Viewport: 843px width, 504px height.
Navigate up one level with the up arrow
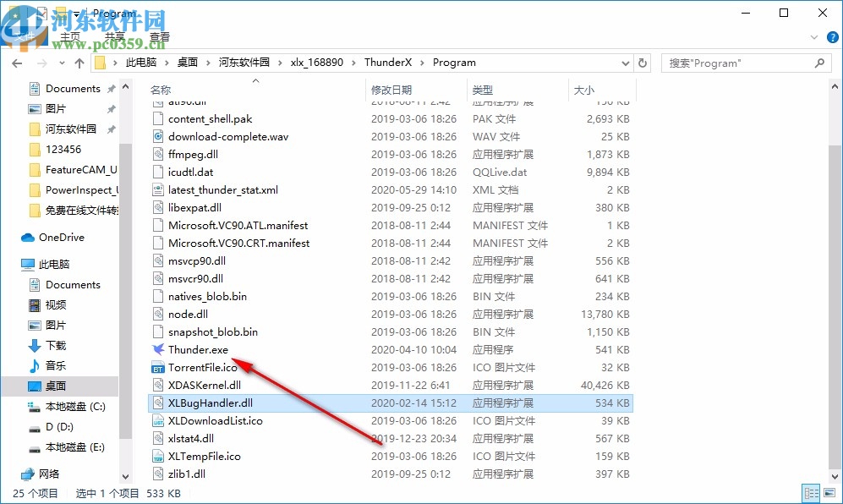tap(79, 62)
